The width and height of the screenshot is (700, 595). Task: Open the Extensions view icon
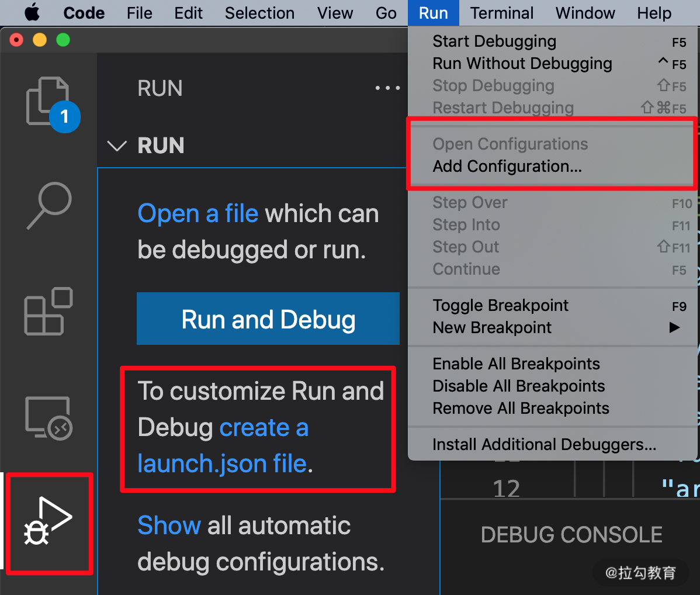48,312
